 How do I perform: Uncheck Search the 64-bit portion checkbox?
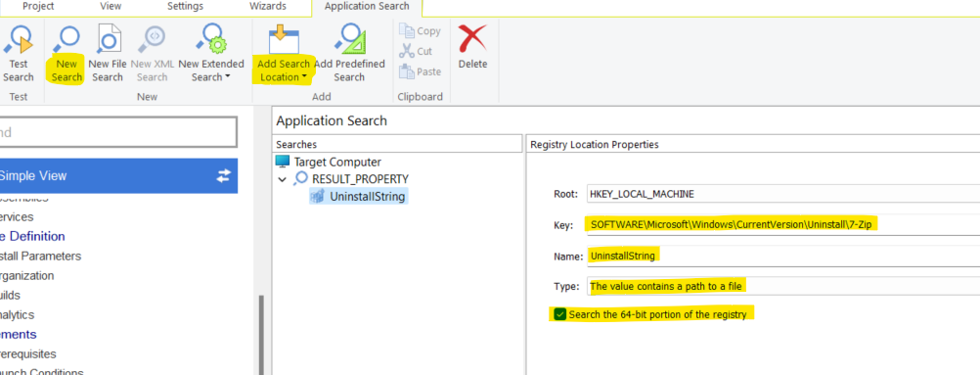[x=560, y=314]
